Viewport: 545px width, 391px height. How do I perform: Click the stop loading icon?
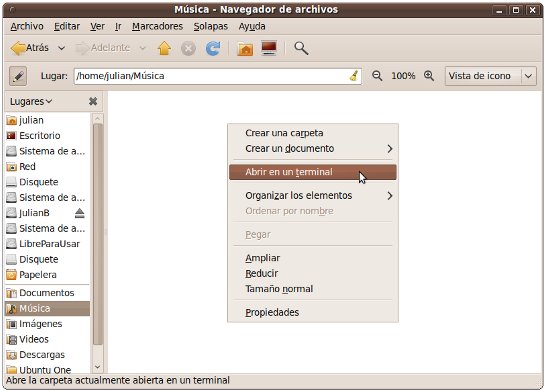pyautogui.click(x=188, y=48)
